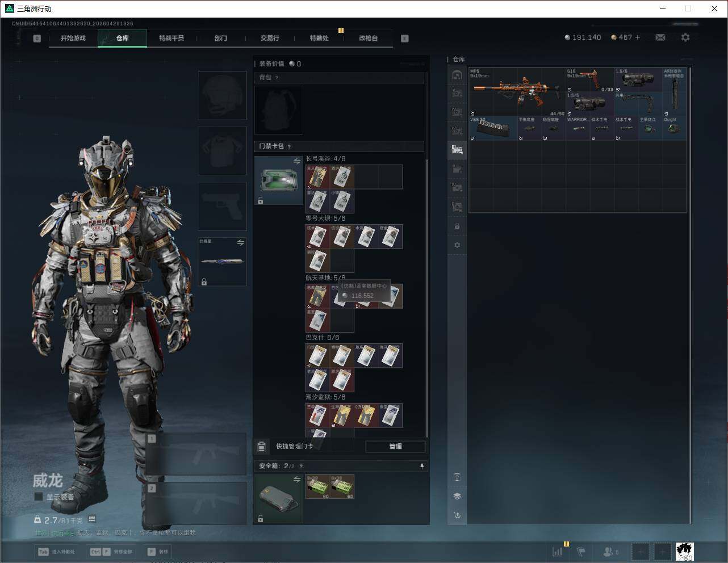The width and height of the screenshot is (728, 563).
Task: Select the Osight item in stash
Action: (675, 128)
